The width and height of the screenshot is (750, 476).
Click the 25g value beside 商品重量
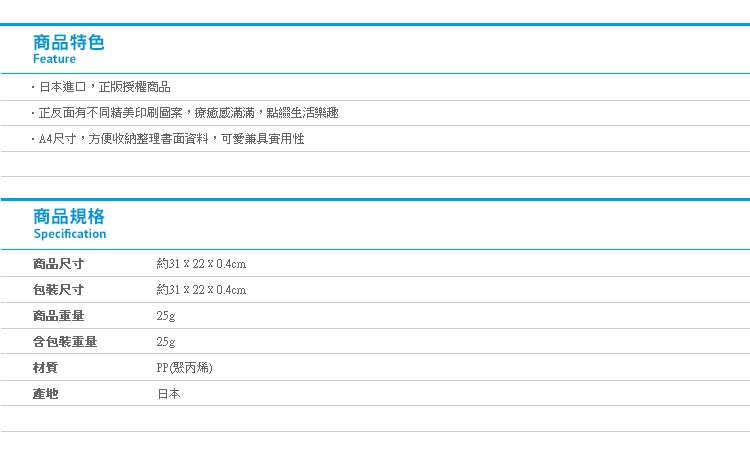[165, 316]
